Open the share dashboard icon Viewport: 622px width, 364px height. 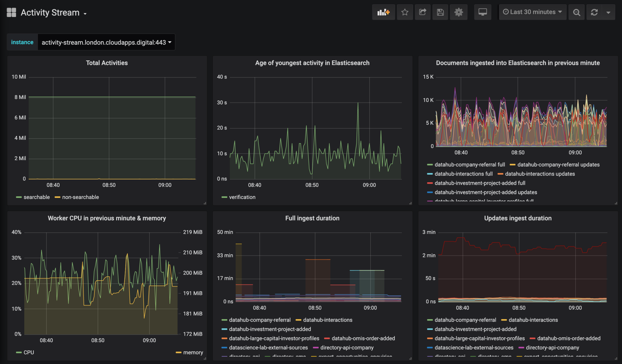click(423, 12)
